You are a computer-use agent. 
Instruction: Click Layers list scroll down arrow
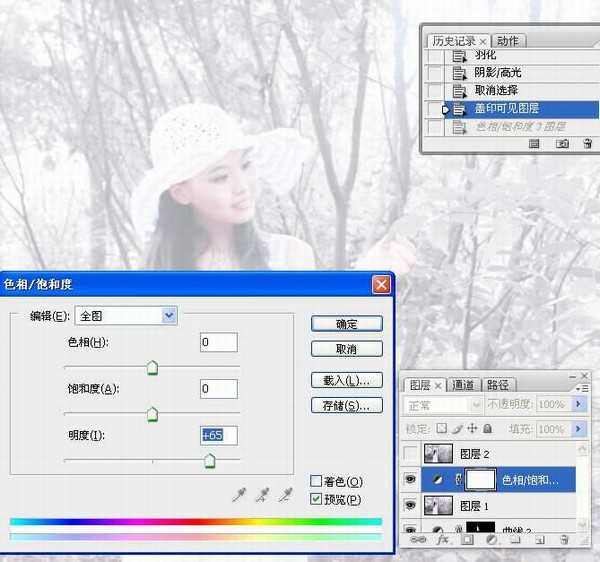click(582, 523)
